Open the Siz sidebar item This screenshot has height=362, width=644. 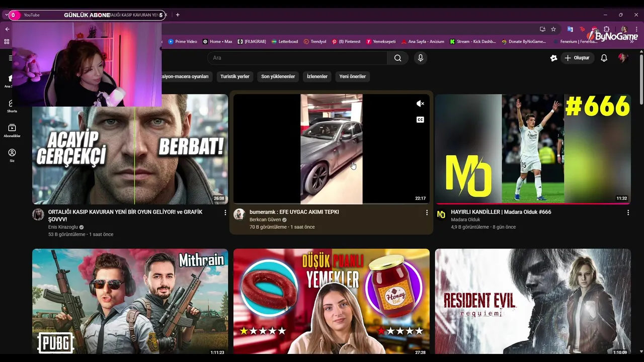(12, 155)
